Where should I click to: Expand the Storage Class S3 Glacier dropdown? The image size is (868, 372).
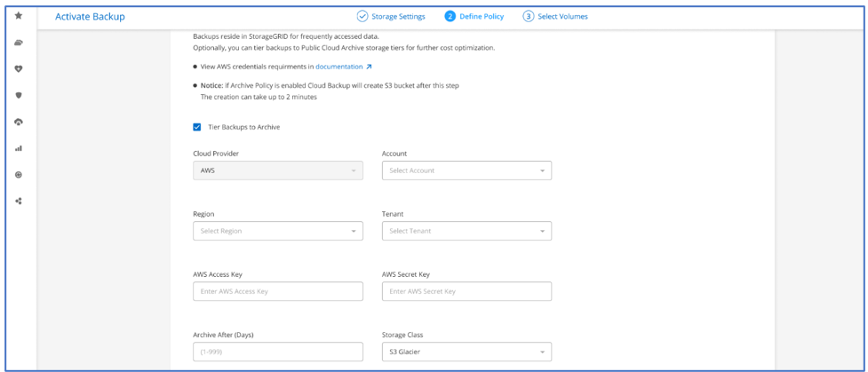466,352
